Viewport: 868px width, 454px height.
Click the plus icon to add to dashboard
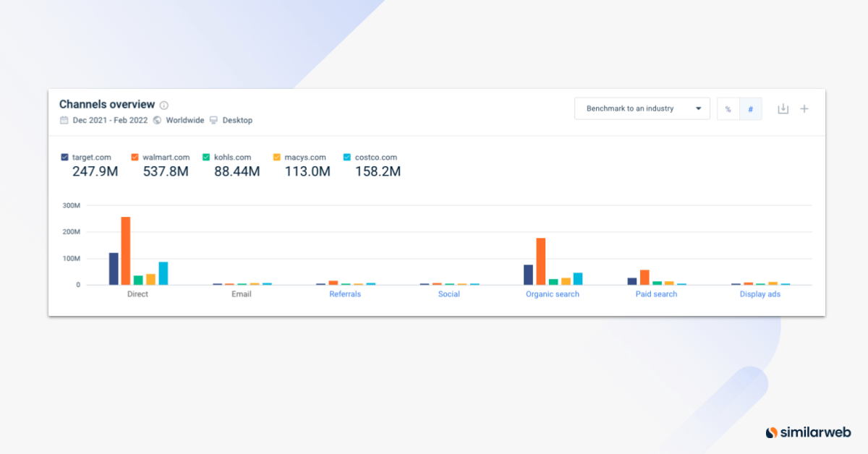(804, 108)
